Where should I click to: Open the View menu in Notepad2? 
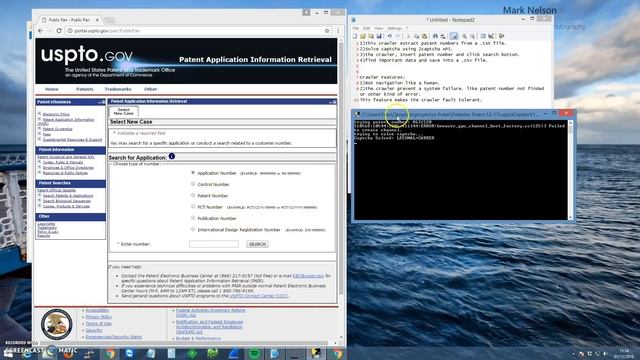coord(379,28)
